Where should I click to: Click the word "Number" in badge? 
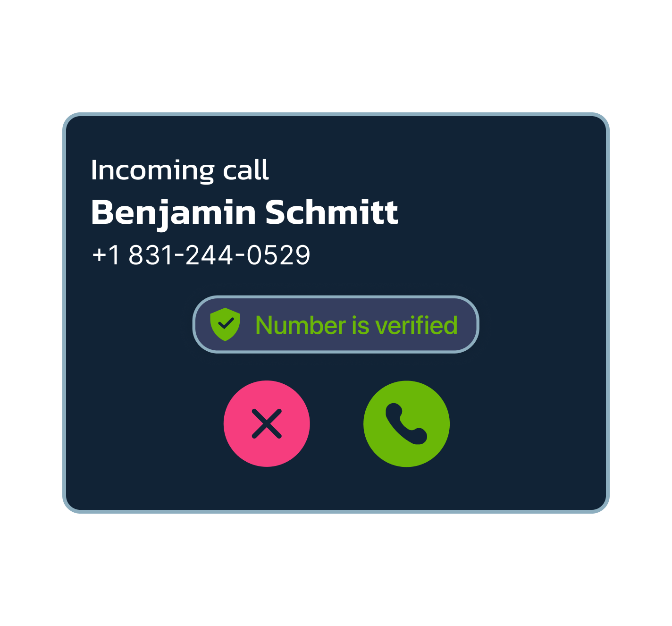(x=301, y=325)
